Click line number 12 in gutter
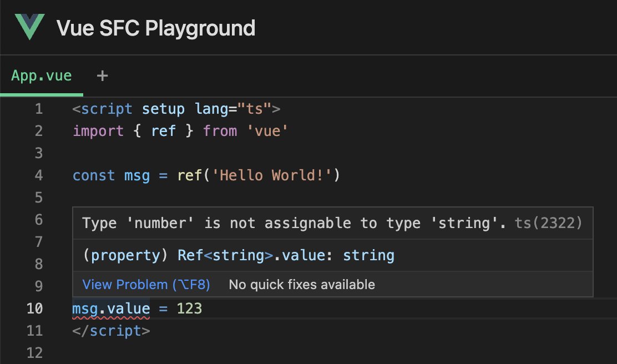Viewport: 617px width, 364px height. pyautogui.click(x=34, y=353)
